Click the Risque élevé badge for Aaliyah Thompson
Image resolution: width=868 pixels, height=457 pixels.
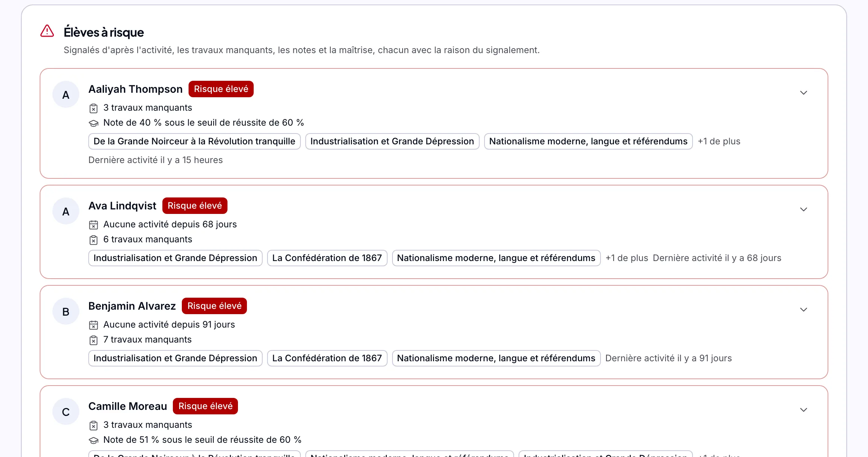pos(221,89)
